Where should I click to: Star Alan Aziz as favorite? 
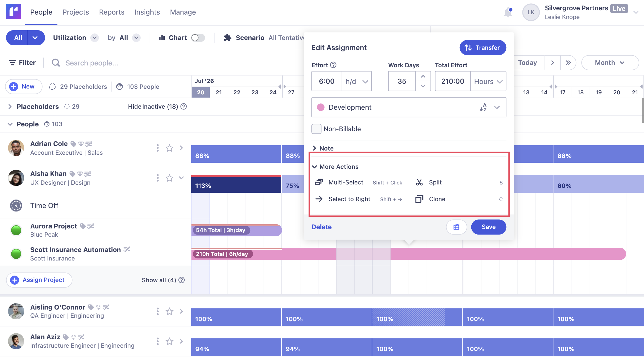pyautogui.click(x=169, y=341)
